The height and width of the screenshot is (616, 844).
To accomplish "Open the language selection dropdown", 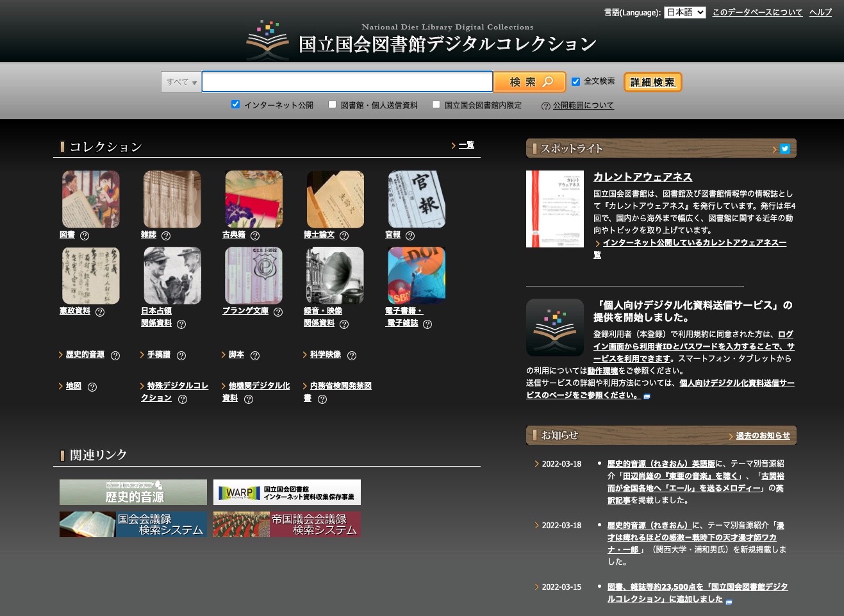I will point(684,12).
